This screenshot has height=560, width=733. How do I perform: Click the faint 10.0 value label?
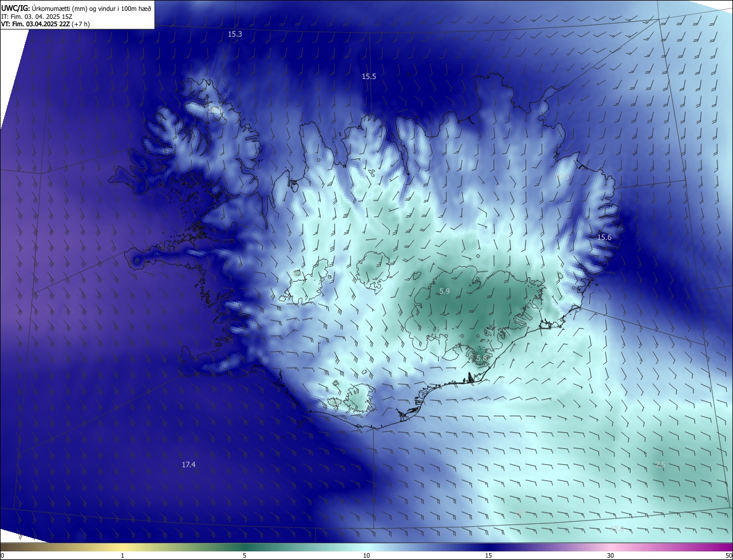coord(617,529)
